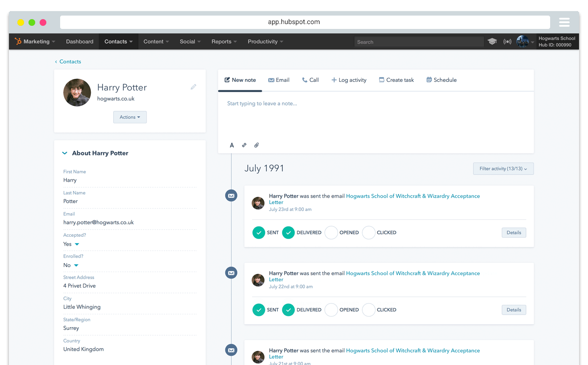588x365 pixels.
Task: Go to Dashboard in the navbar
Action: (x=80, y=41)
